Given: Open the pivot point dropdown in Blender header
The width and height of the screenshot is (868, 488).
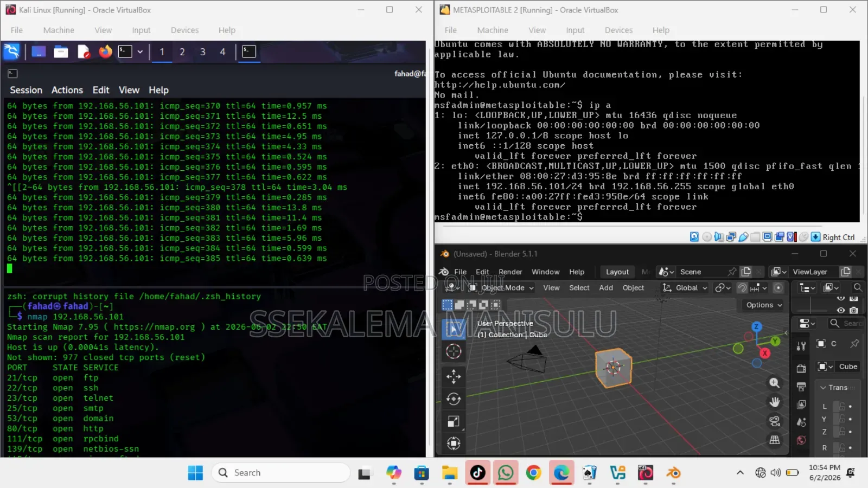Looking at the screenshot, I should [723, 288].
